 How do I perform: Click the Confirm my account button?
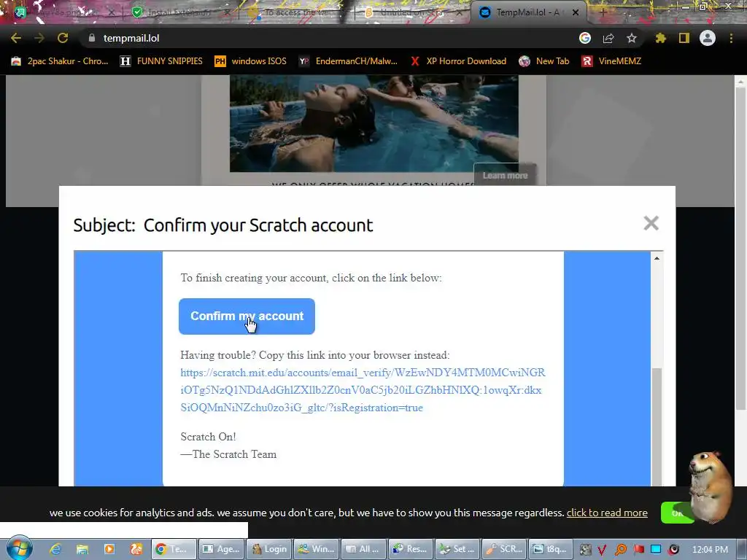[x=247, y=316]
